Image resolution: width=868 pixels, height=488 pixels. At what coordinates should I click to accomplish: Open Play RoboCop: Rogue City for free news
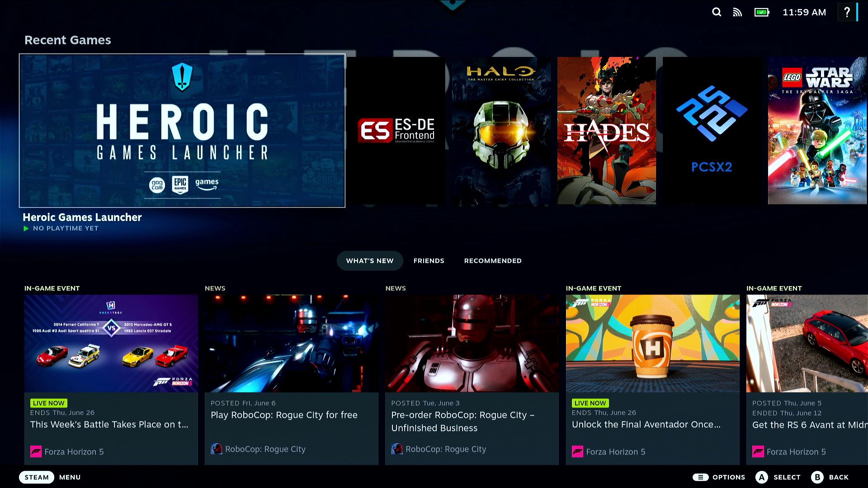[291, 380]
